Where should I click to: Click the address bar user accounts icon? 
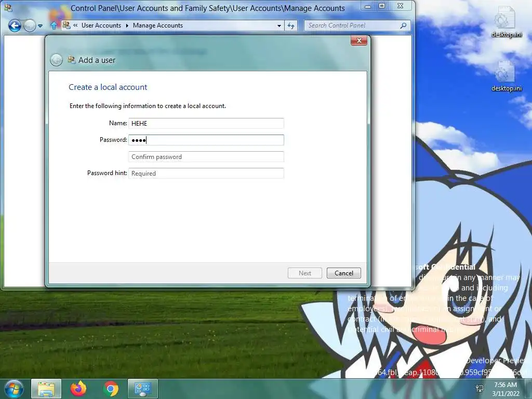click(x=66, y=25)
